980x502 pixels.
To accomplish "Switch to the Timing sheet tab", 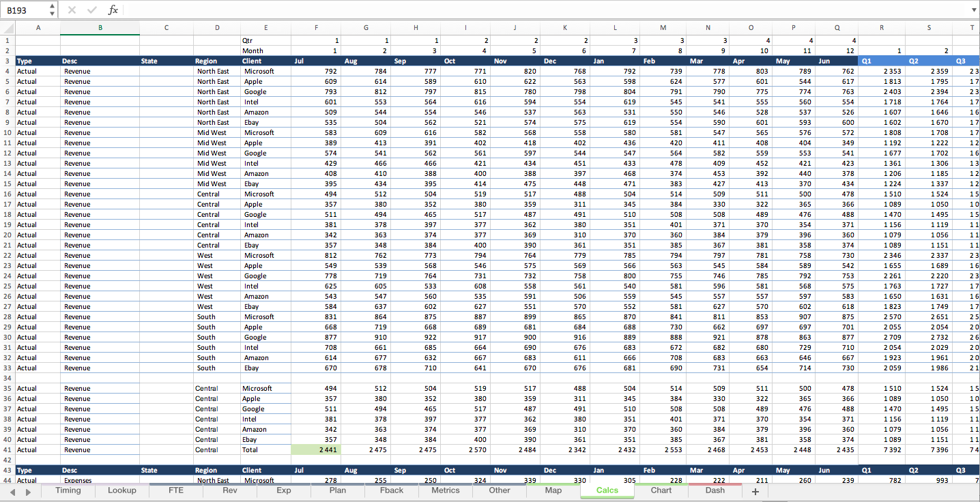I will [68, 490].
